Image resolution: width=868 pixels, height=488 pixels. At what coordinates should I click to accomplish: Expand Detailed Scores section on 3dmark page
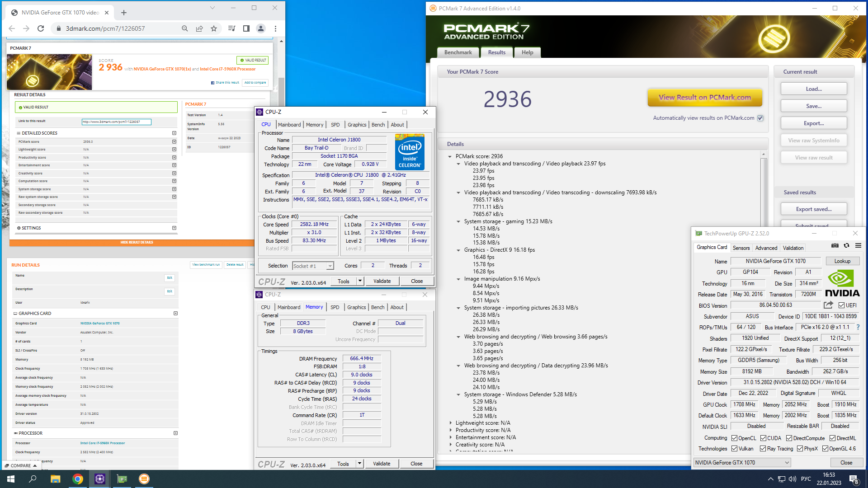click(x=174, y=133)
